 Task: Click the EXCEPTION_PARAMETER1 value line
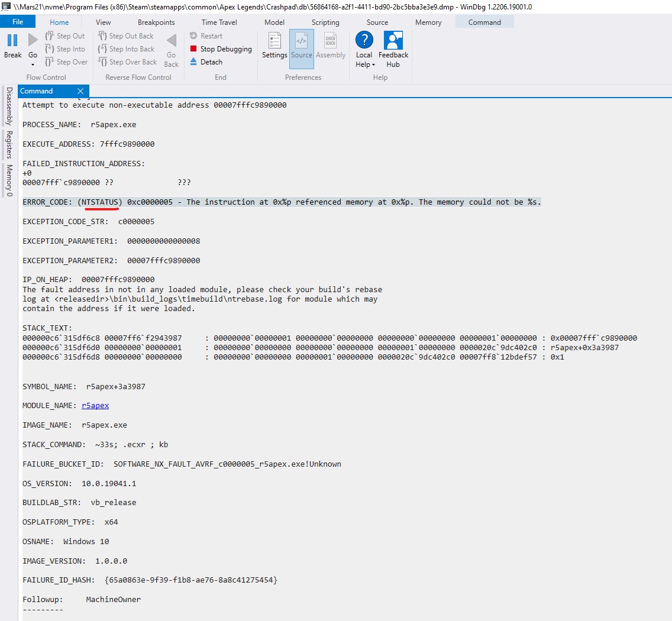click(111, 241)
